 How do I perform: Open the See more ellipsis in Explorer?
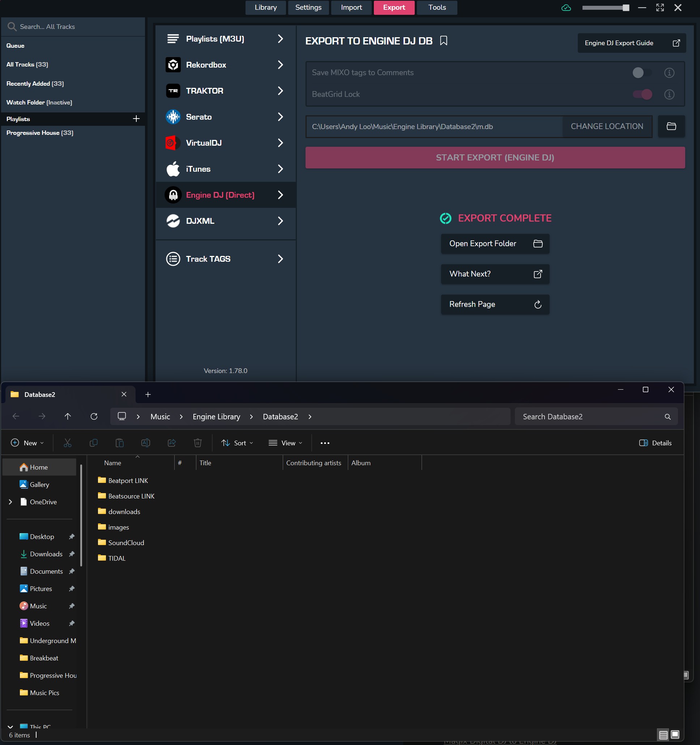325,443
